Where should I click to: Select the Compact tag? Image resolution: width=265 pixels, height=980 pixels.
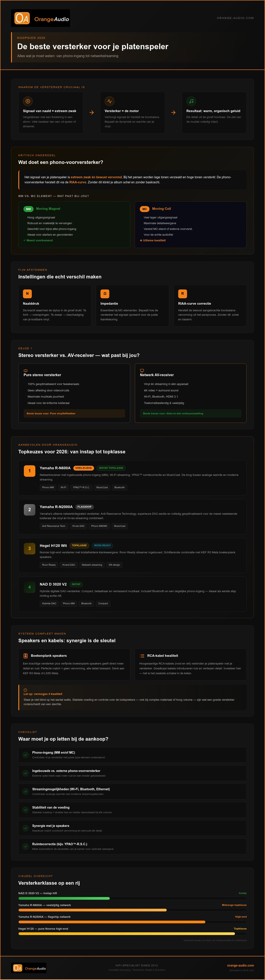pyautogui.click(x=103, y=603)
